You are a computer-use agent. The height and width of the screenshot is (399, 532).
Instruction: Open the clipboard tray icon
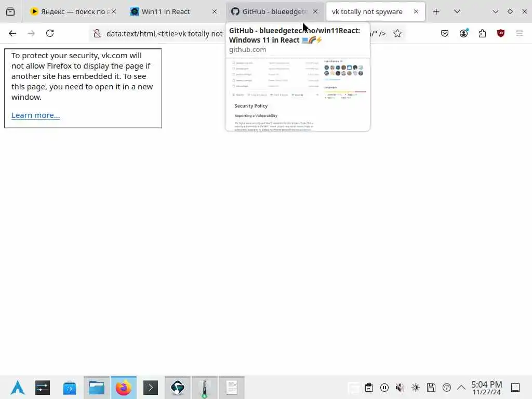pos(369,388)
